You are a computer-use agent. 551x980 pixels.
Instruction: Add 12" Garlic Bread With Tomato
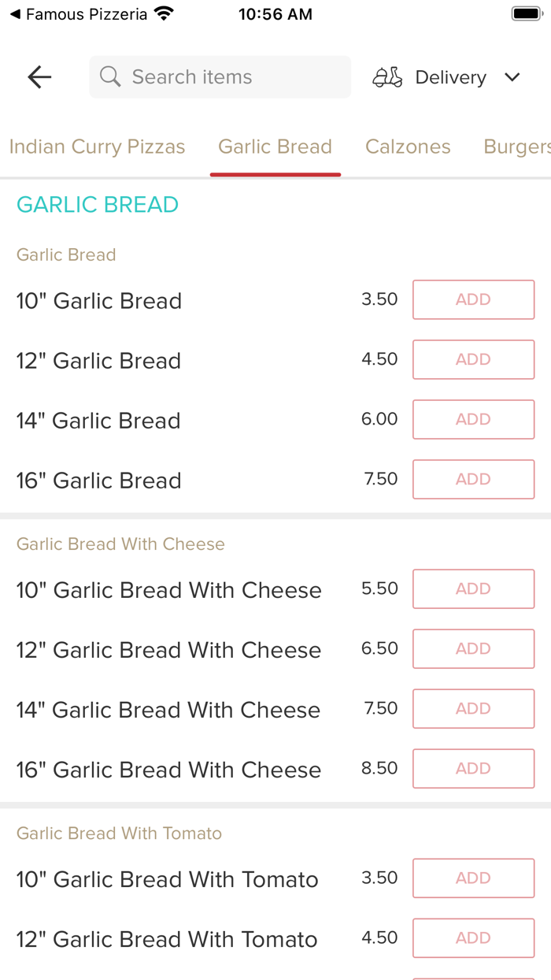pyautogui.click(x=473, y=937)
